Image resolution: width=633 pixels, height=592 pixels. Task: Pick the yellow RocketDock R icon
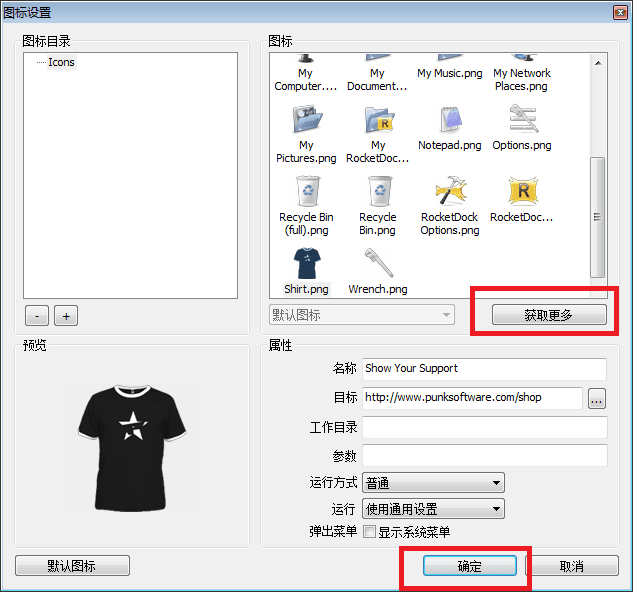(x=523, y=191)
